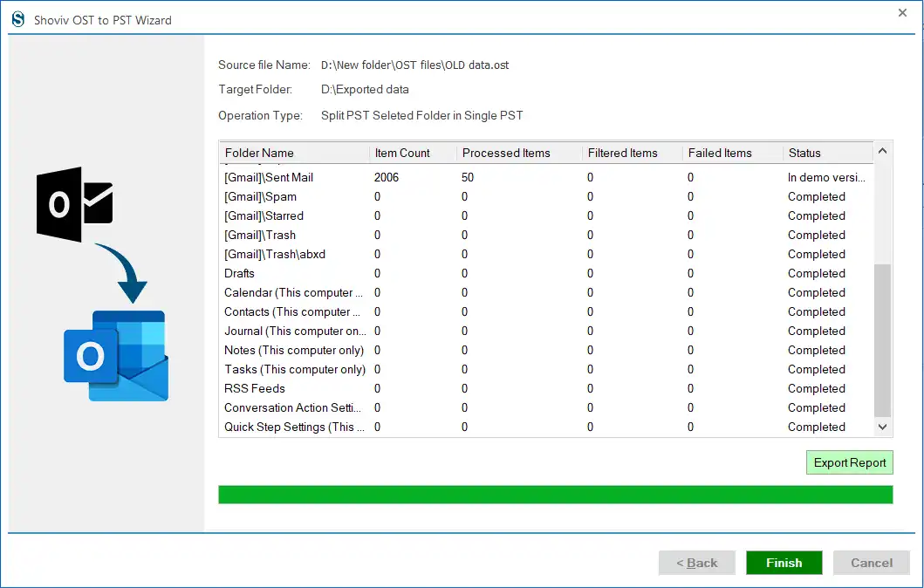Click the 'In demo versi...' status cell

point(826,177)
